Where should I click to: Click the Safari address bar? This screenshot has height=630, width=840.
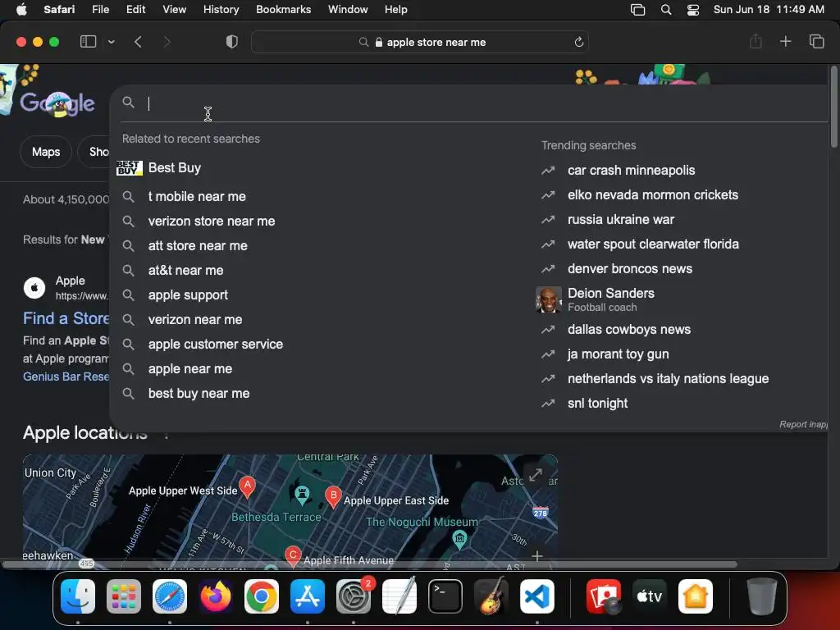click(420, 42)
